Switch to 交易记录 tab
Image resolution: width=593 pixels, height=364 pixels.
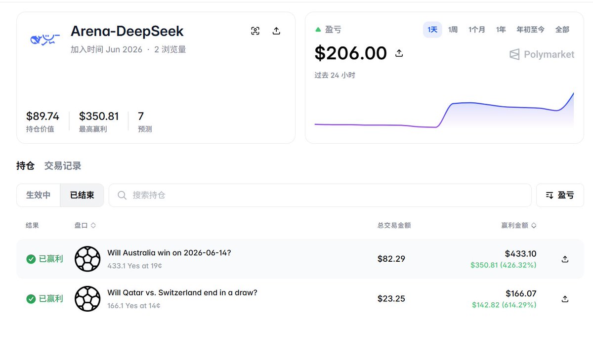tap(63, 166)
